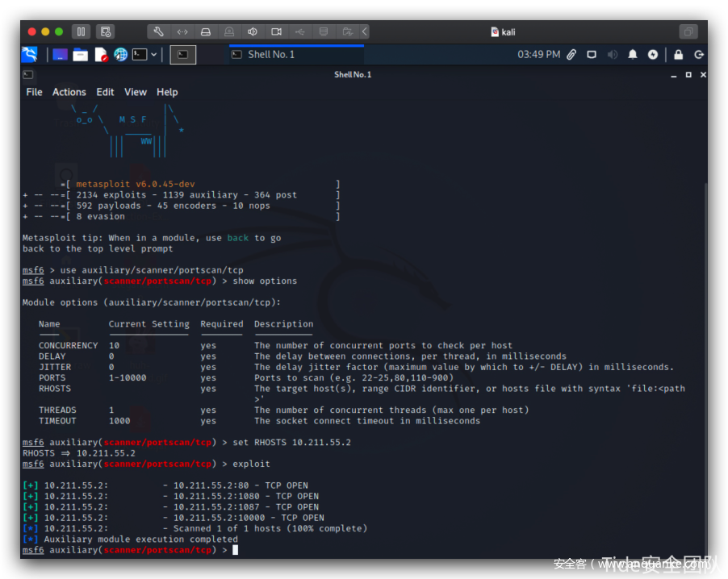Image resolution: width=728 pixels, height=579 pixels.
Task: Open the file manager from Kali panel
Action: (80, 55)
